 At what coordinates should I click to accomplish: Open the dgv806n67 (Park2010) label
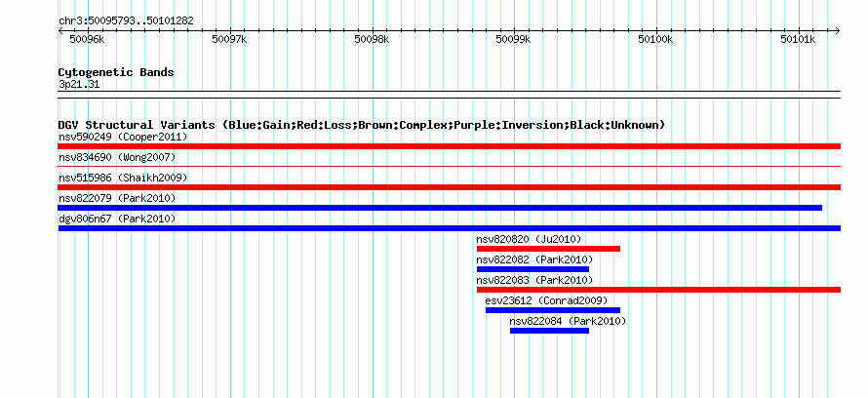click(117, 219)
